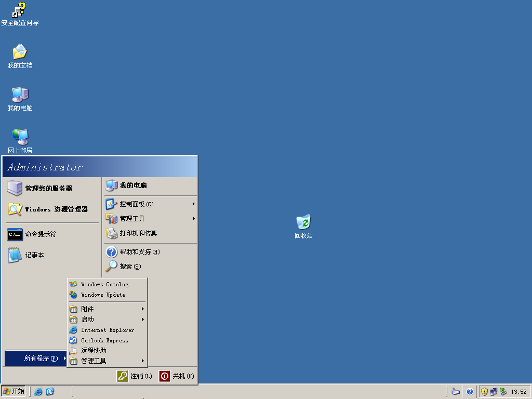Expand the 附件 submenu arrow
Image resolution: width=532 pixels, height=399 pixels.
[143, 309]
